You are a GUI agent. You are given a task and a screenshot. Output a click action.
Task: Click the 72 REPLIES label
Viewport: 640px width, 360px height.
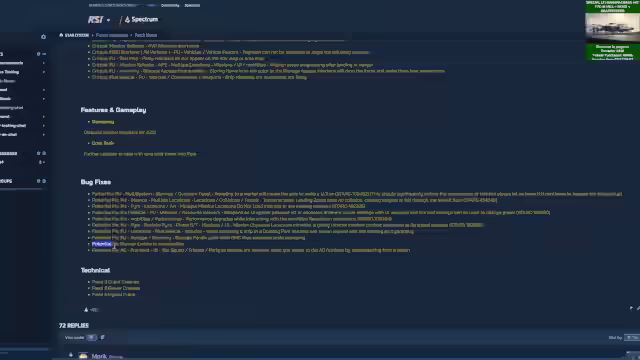pos(74,325)
